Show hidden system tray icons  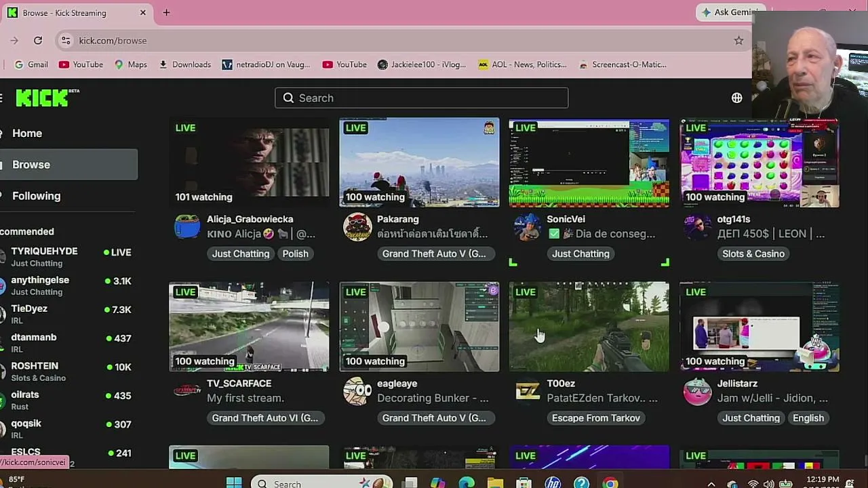[711, 484]
